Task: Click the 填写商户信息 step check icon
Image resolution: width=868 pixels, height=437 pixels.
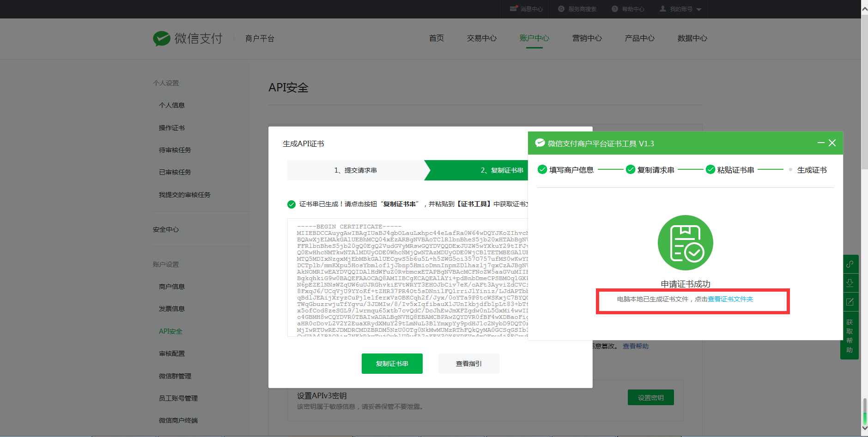Action: (x=542, y=169)
